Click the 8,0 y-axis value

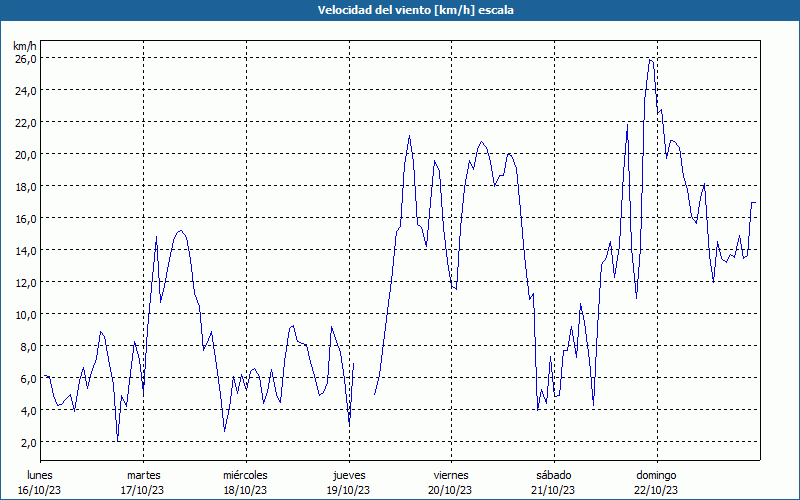click(28, 346)
